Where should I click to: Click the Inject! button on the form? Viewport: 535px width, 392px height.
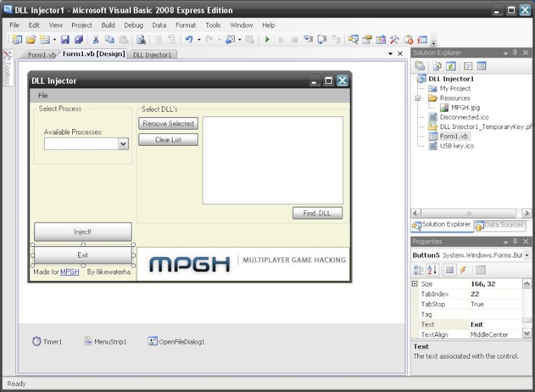(x=82, y=232)
